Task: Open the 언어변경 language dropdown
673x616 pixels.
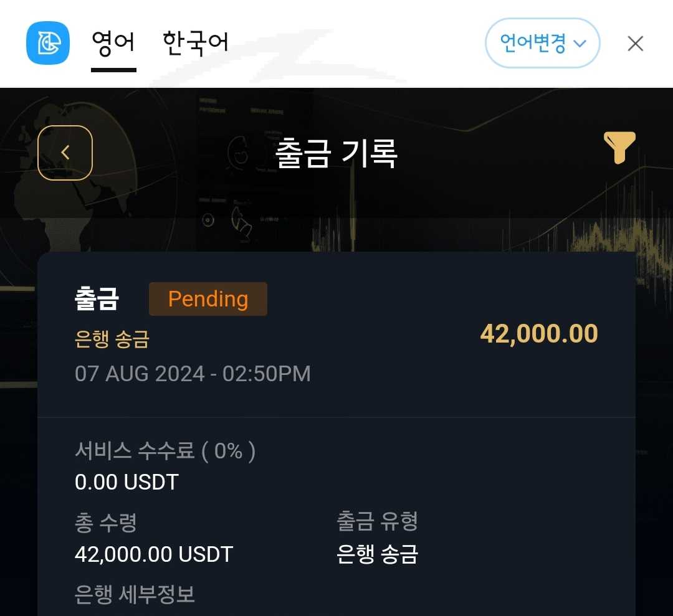Action: [542, 43]
